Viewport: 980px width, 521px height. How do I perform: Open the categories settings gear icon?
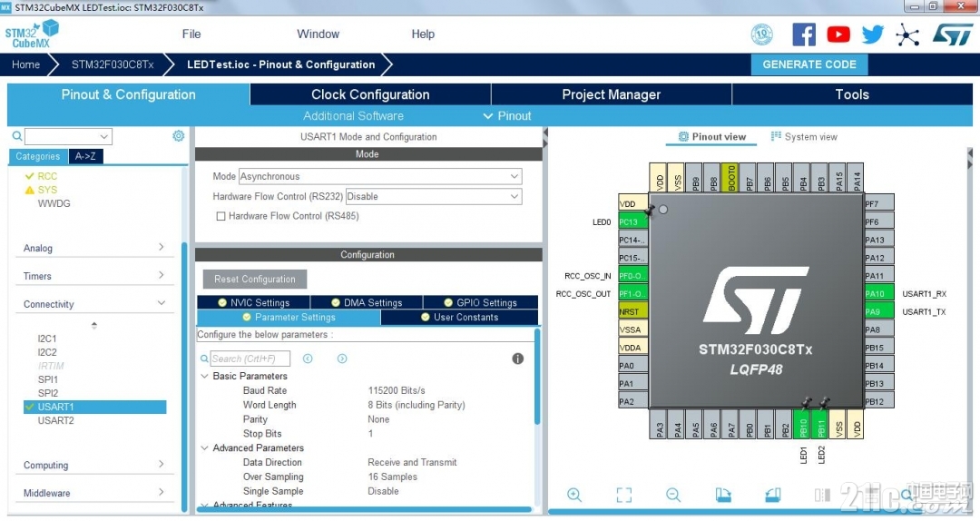pos(178,136)
